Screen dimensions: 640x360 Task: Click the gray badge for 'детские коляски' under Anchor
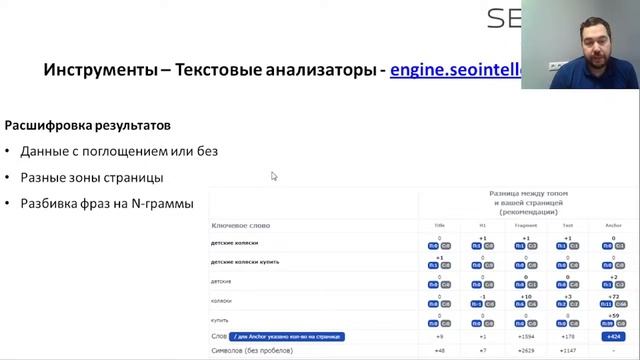tap(620, 246)
